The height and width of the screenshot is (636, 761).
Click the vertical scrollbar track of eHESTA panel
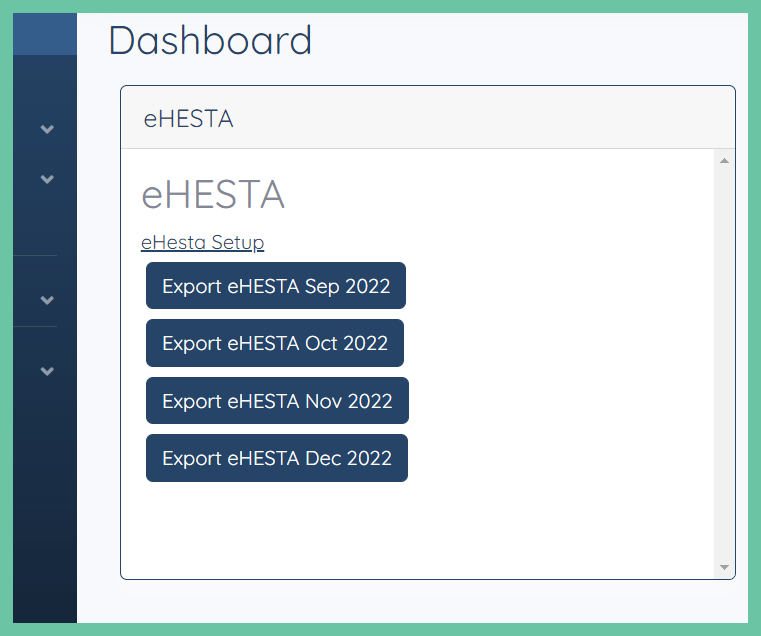point(724,364)
